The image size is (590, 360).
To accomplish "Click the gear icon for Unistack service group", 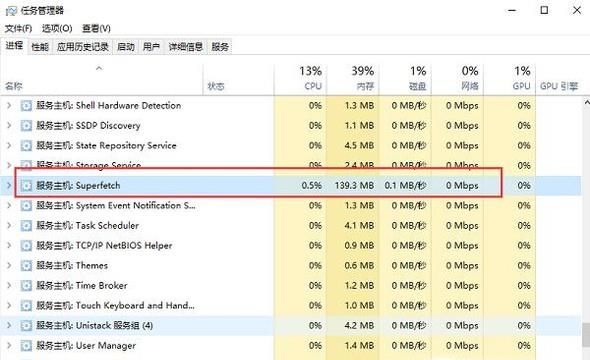I will click(x=26, y=325).
